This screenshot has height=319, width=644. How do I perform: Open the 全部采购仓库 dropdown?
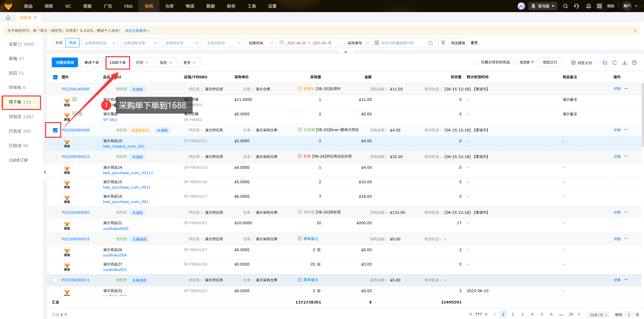(x=140, y=43)
